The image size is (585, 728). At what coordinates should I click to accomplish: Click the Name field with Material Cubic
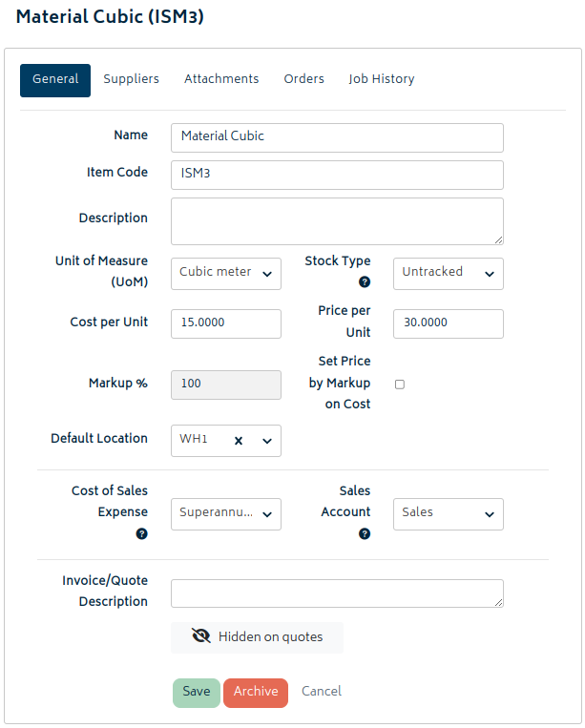click(x=337, y=138)
